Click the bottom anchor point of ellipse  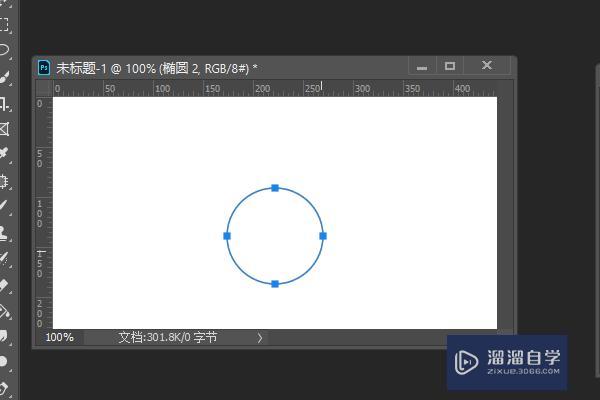(275, 284)
